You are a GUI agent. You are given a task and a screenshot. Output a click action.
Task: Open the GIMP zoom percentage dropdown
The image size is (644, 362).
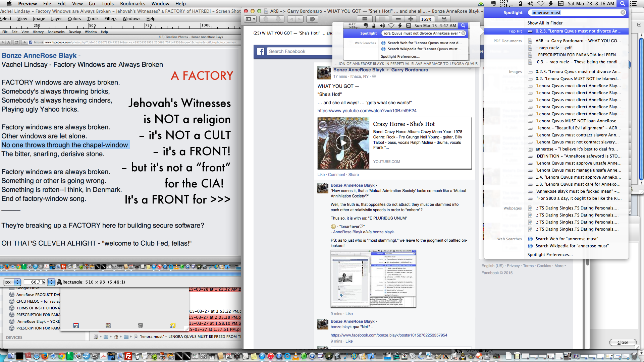click(51, 282)
